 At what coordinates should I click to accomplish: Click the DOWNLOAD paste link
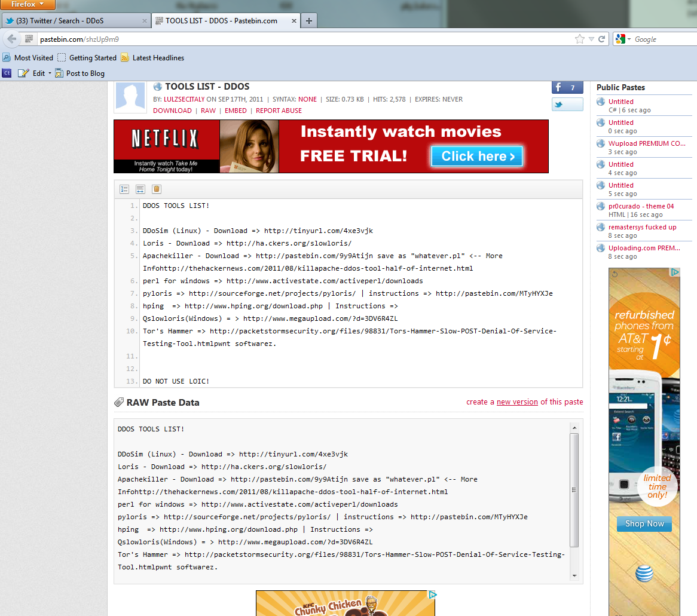pyautogui.click(x=173, y=111)
